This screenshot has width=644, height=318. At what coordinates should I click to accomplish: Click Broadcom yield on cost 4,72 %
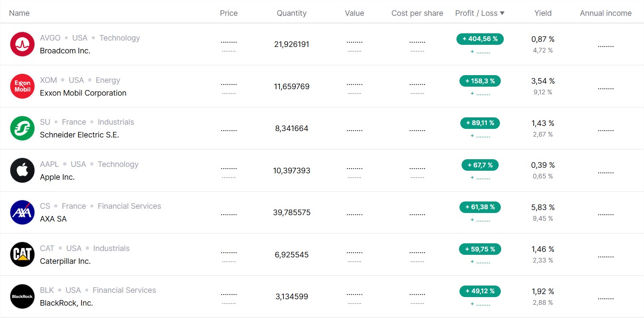point(543,50)
